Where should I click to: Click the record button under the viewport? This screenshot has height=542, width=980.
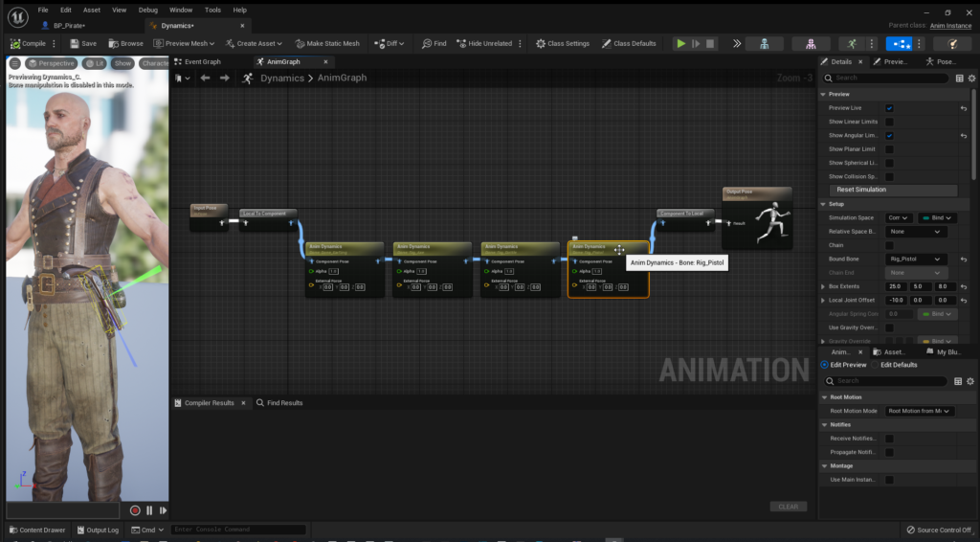point(135,510)
